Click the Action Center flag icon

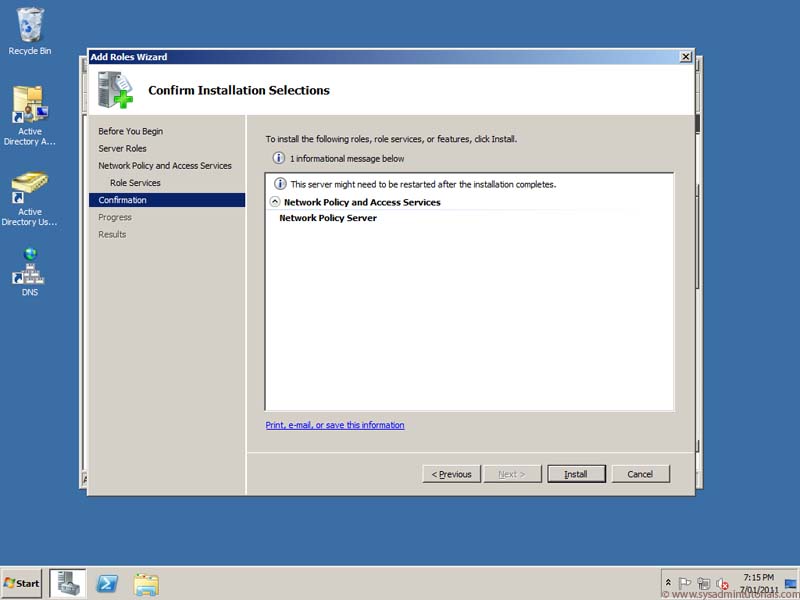point(685,583)
